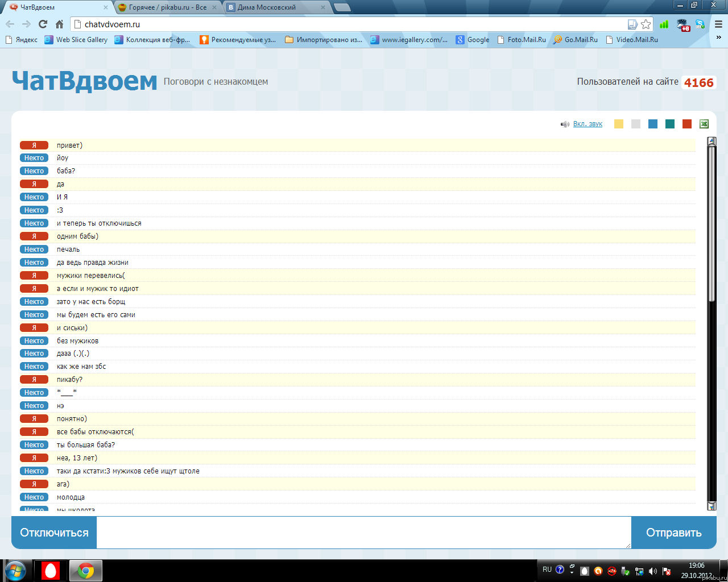Open the Google bookmark
The image size is (728, 582).
click(473, 40)
